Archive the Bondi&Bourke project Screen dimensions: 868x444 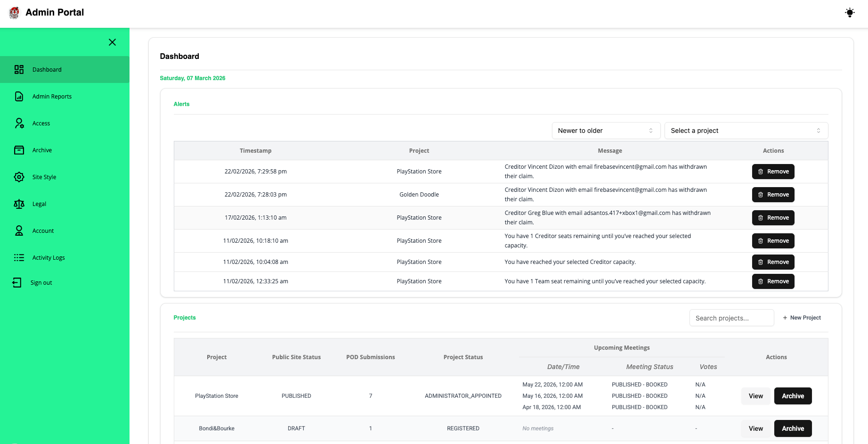click(x=793, y=428)
